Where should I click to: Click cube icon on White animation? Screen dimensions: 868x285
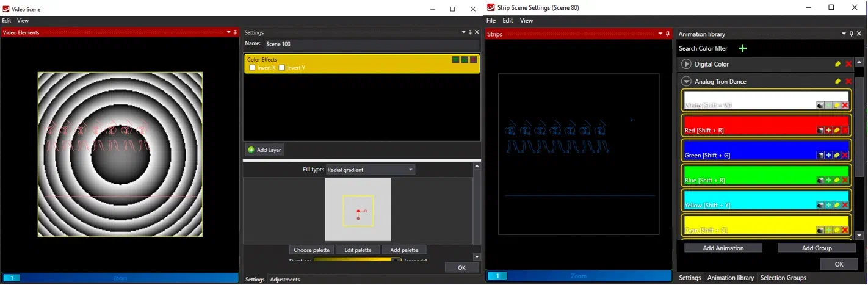tap(820, 105)
